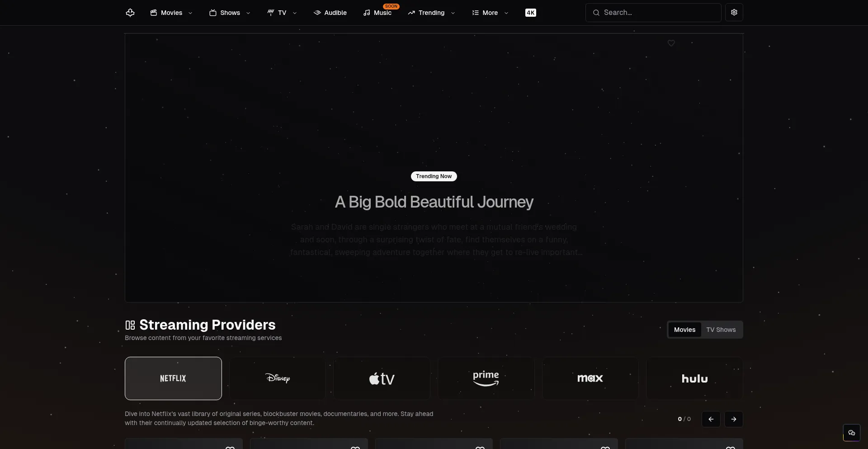Screen dimensions: 868x449
Task: Expand the More dropdown menu
Action: (490, 13)
